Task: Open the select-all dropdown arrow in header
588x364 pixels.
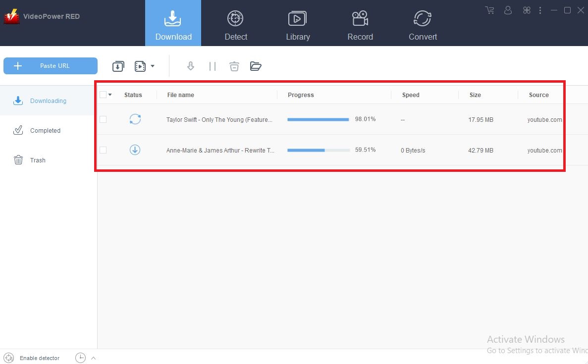Action: coord(110,95)
